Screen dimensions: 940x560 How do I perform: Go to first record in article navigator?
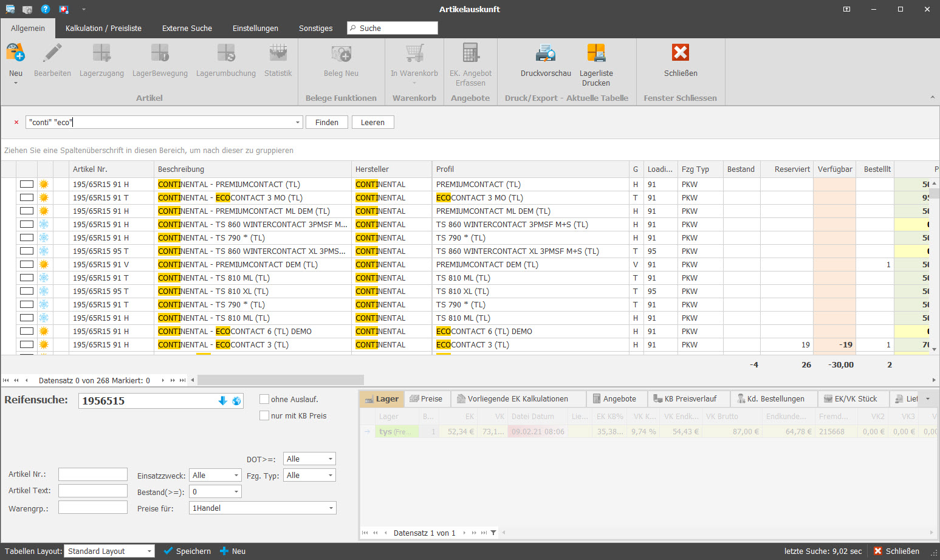6,380
